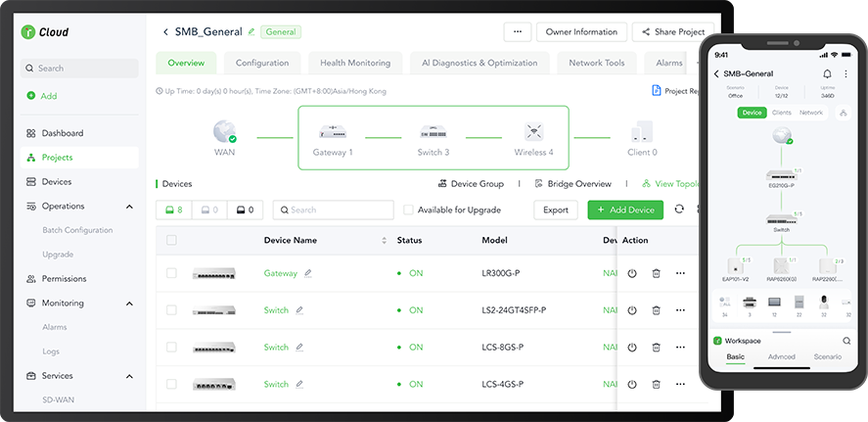
Task: Check the select-all checkbox in table header
Action: [x=172, y=240]
